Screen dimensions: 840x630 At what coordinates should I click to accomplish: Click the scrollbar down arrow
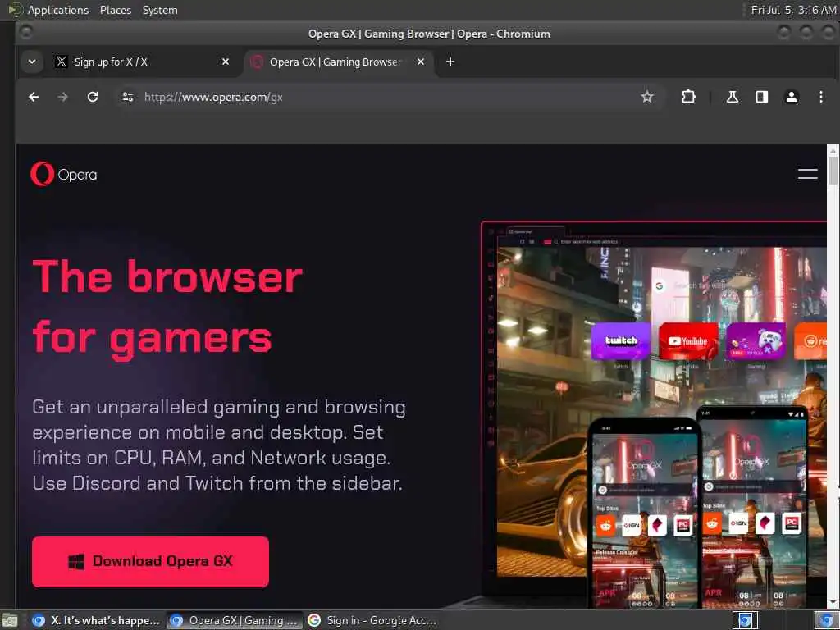point(833,602)
